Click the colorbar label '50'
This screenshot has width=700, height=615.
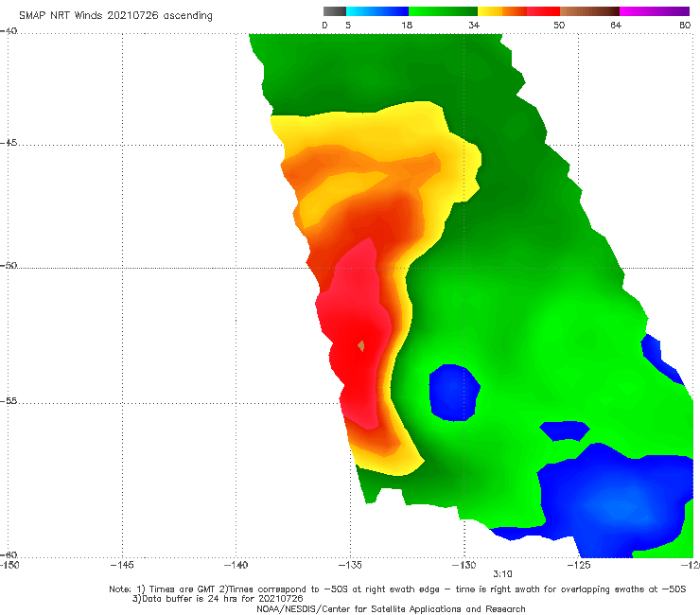tap(559, 25)
